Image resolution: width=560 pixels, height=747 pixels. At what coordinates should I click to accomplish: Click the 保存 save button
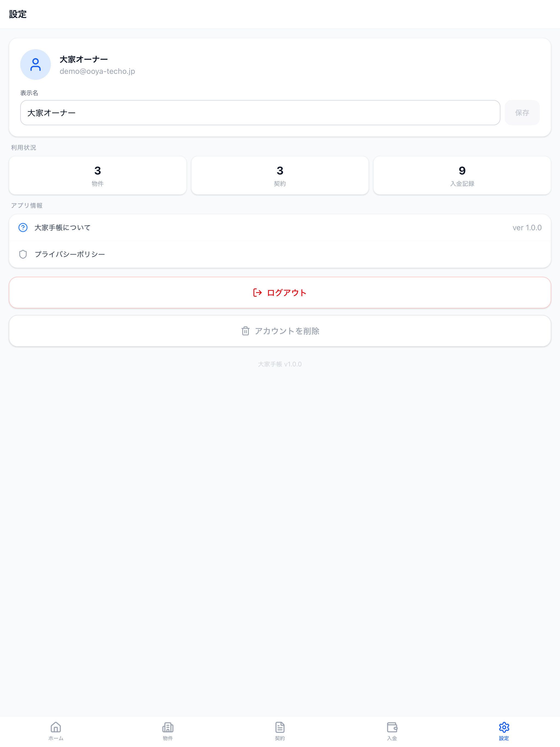pyautogui.click(x=522, y=113)
